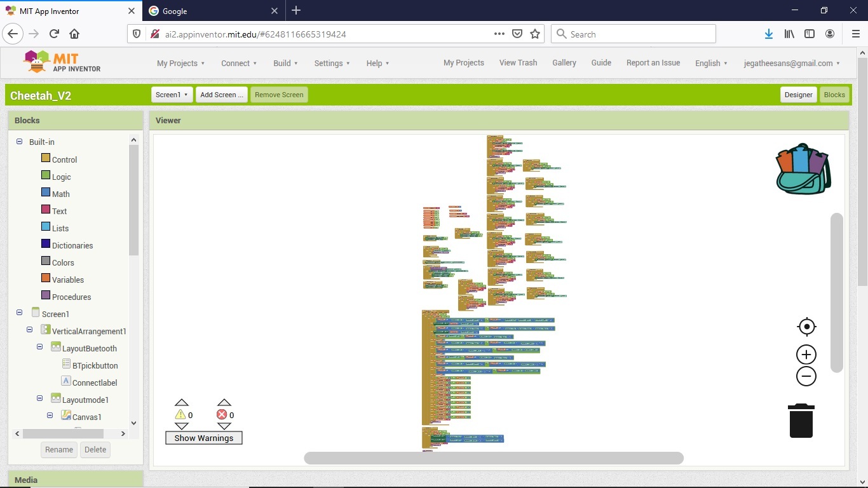
Task: Zoom out with the minus icon
Action: 806,376
